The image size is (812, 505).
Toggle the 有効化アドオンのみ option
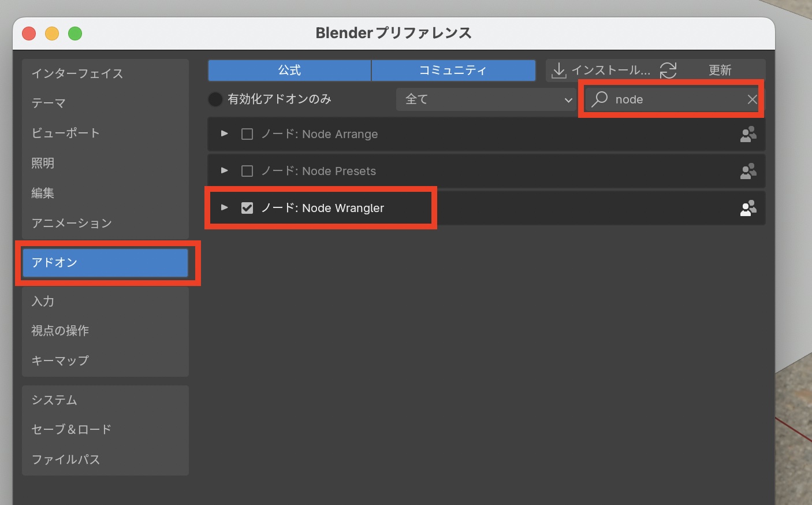(215, 99)
